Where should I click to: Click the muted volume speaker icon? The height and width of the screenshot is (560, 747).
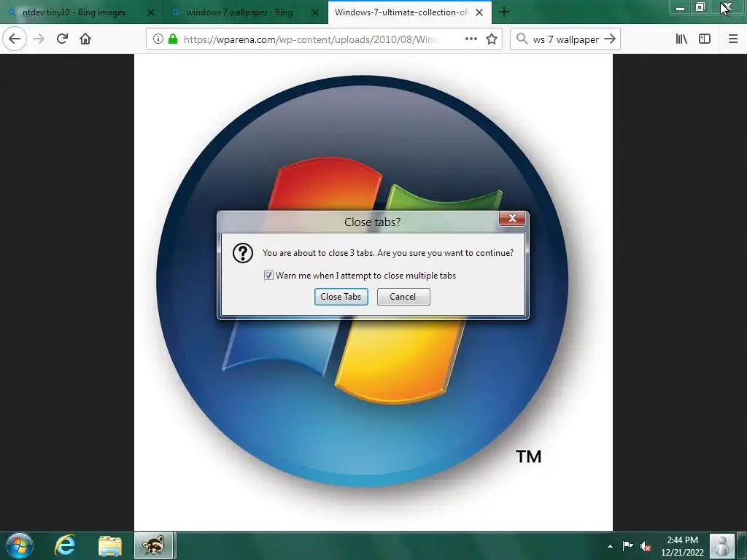tap(646, 546)
